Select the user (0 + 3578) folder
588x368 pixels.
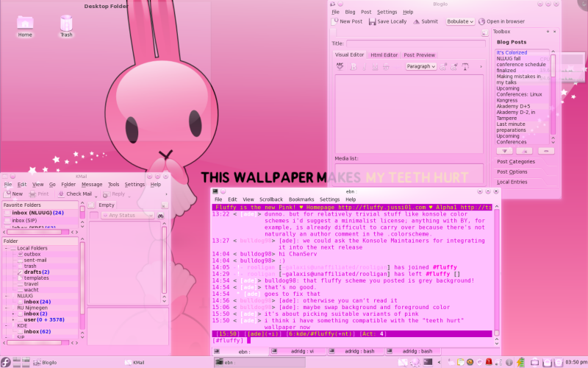pos(44,320)
